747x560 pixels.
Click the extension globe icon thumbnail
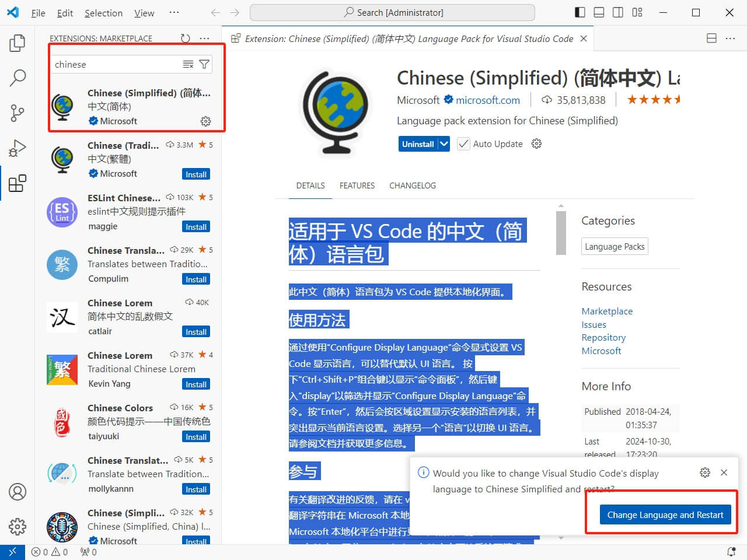click(336, 114)
